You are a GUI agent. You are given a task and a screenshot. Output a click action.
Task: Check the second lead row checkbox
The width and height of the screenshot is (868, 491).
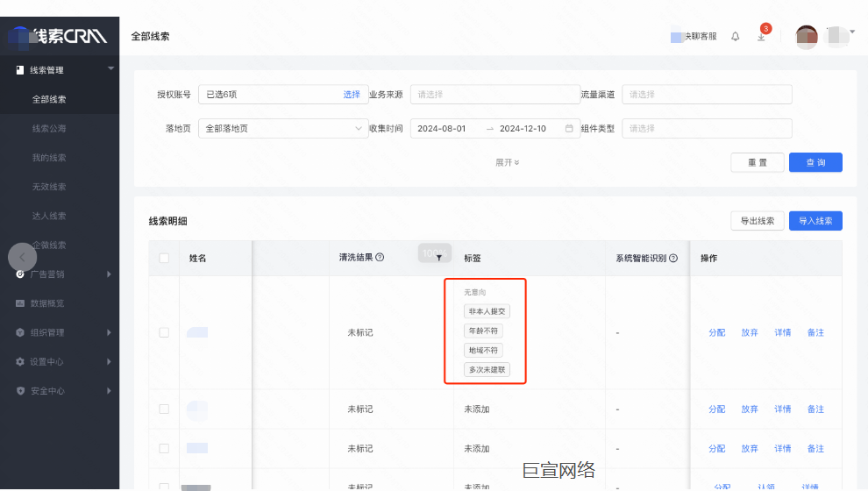164,409
